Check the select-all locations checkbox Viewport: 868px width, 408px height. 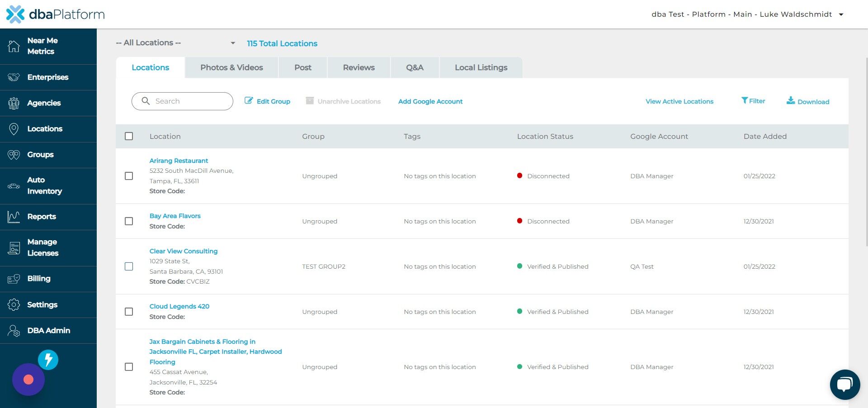(129, 136)
